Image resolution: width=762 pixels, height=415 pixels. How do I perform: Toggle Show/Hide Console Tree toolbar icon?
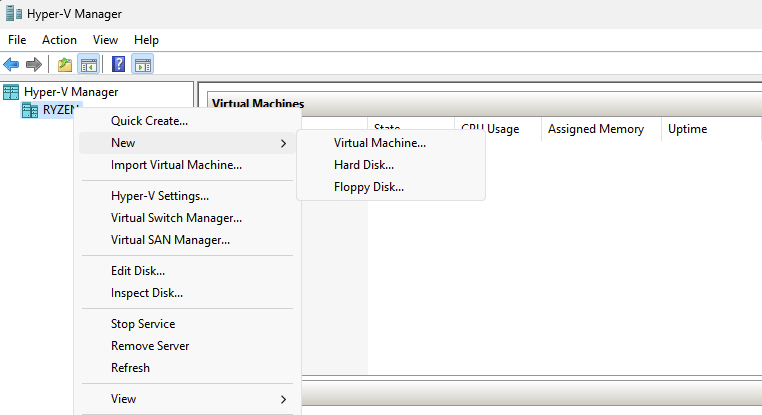point(88,65)
